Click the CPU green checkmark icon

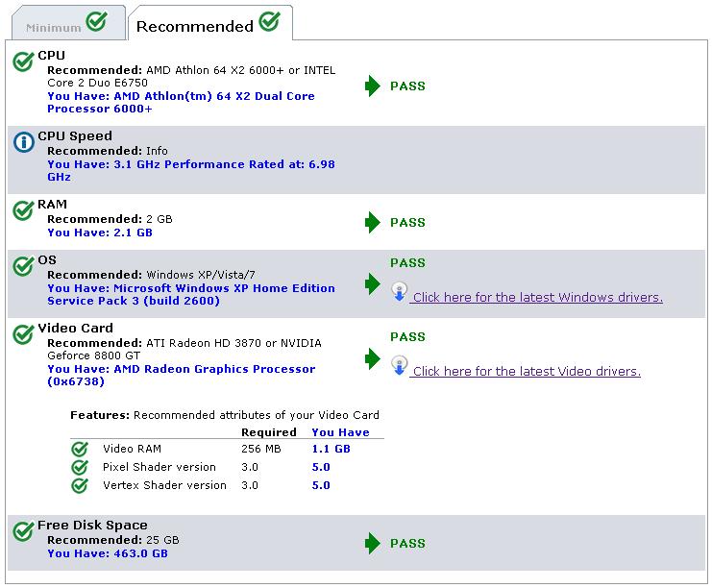tap(23, 61)
